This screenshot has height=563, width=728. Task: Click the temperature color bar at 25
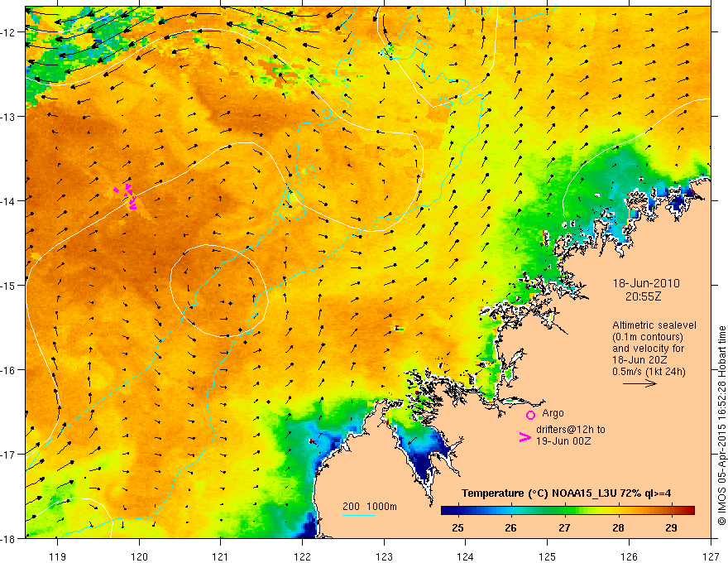coord(457,511)
